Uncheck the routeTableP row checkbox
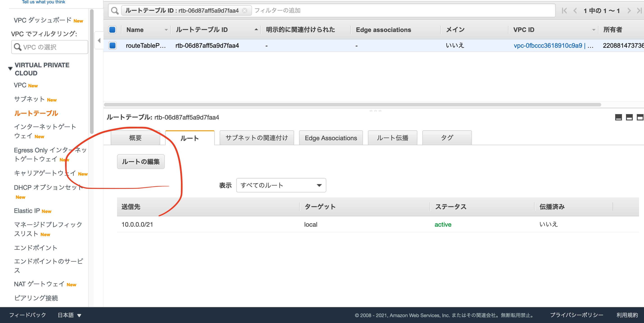This screenshot has width=644, height=323. [x=112, y=45]
